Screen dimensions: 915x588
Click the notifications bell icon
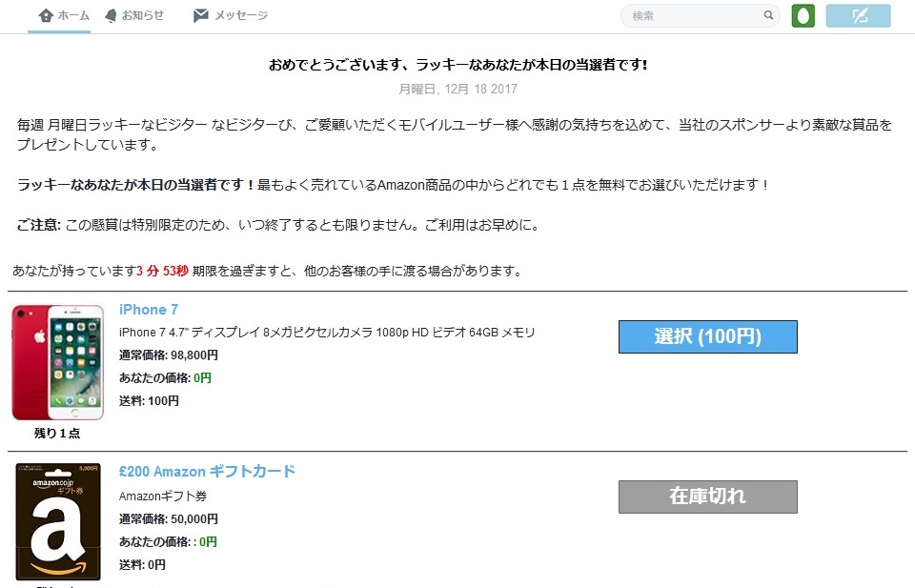tap(111, 15)
